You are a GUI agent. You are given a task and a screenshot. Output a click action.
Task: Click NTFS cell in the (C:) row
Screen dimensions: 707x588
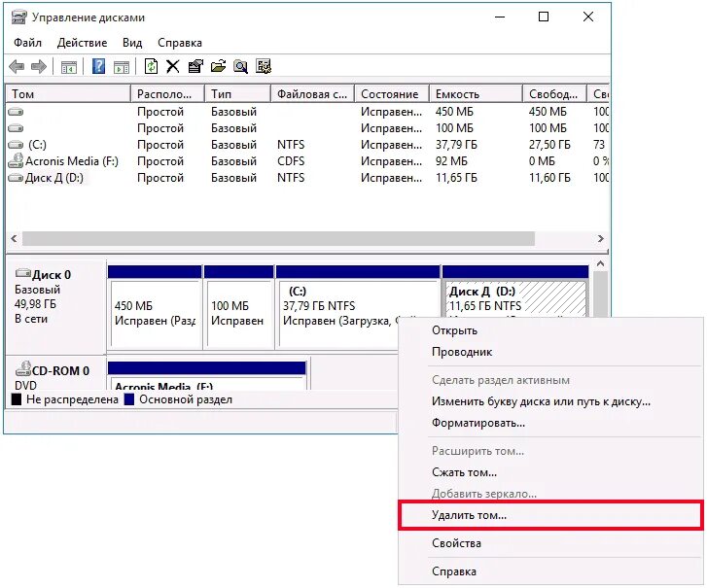coord(291,145)
